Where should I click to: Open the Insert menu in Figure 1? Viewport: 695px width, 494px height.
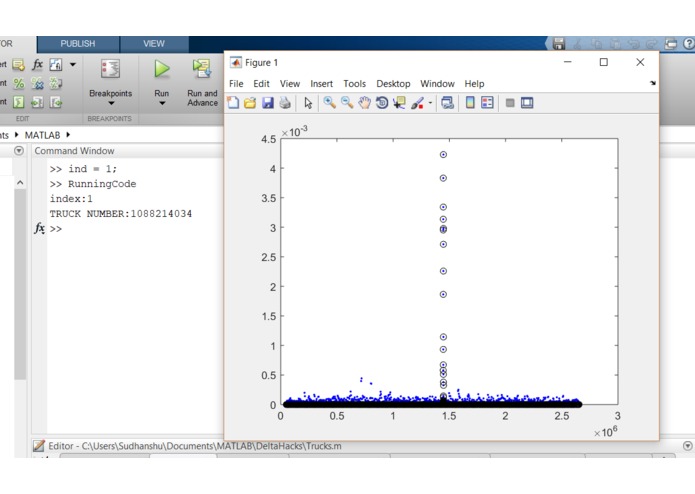pyautogui.click(x=321, y=84)
